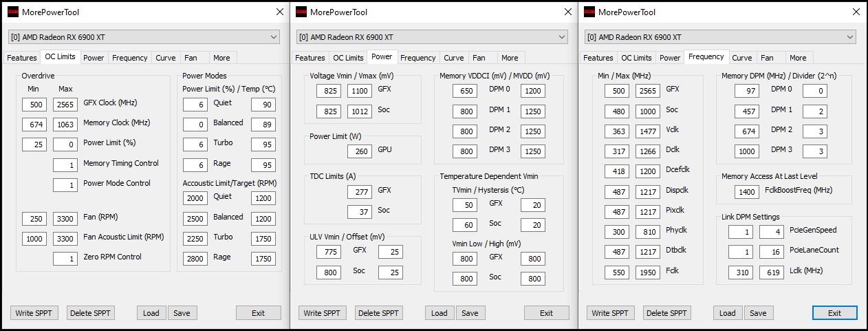Select FclkBoostFreq field 1400
The width and height of the screenshot is (868, 331).
747,192
